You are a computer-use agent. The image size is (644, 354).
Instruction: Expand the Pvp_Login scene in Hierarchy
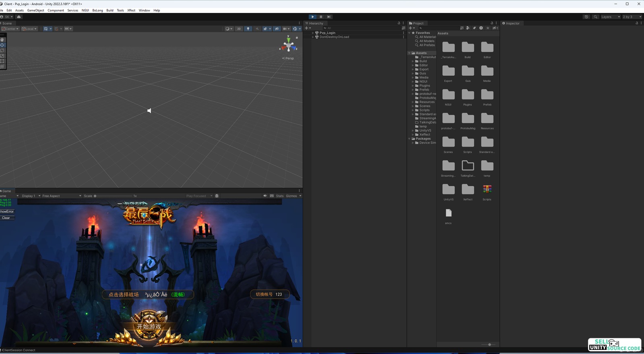(313, 33)
